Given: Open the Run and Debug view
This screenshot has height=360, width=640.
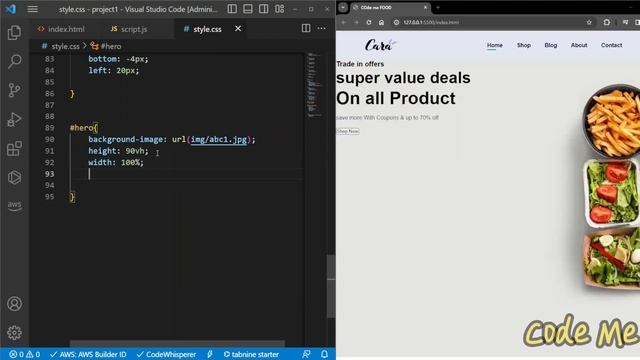Looking at the screenshot, I should 14,120.
